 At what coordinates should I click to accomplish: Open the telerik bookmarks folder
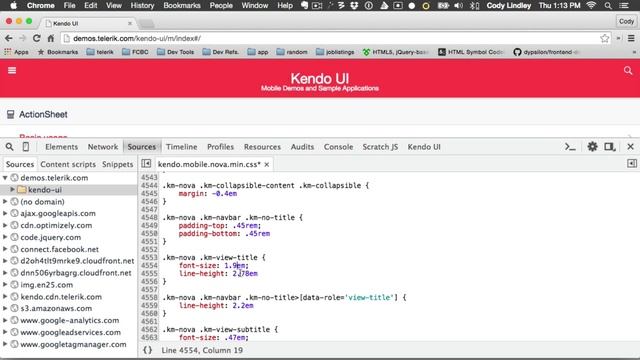100,52
